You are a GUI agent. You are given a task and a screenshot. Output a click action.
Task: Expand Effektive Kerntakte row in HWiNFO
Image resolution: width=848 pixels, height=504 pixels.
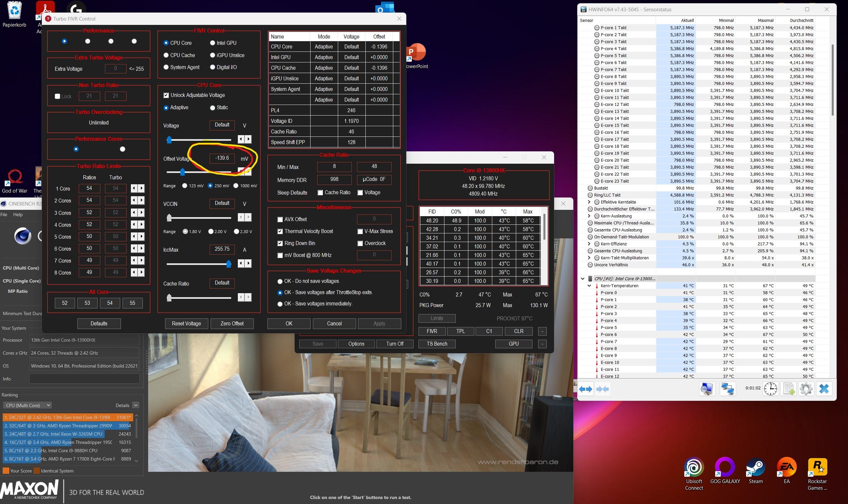pyautogui.click(x=590, y=202)
